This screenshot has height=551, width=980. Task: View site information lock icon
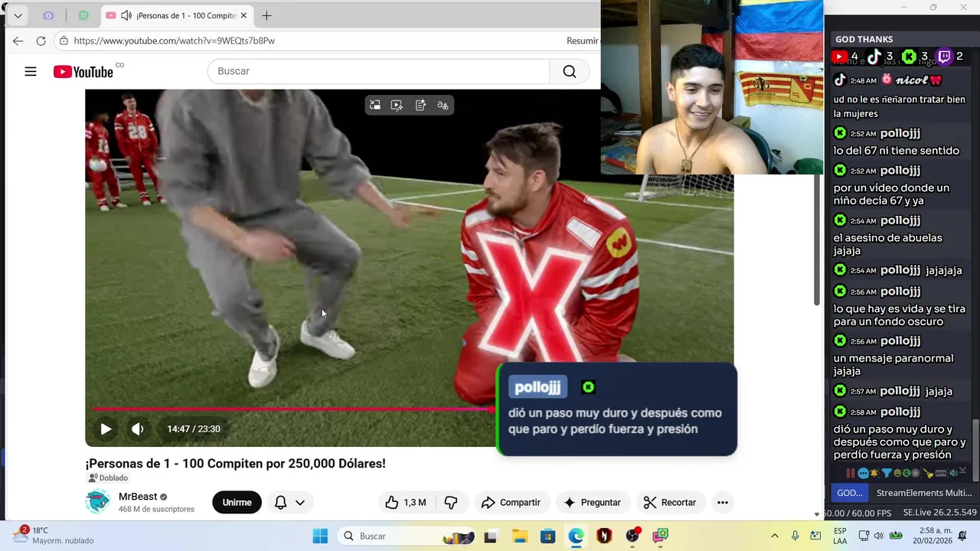64,41
